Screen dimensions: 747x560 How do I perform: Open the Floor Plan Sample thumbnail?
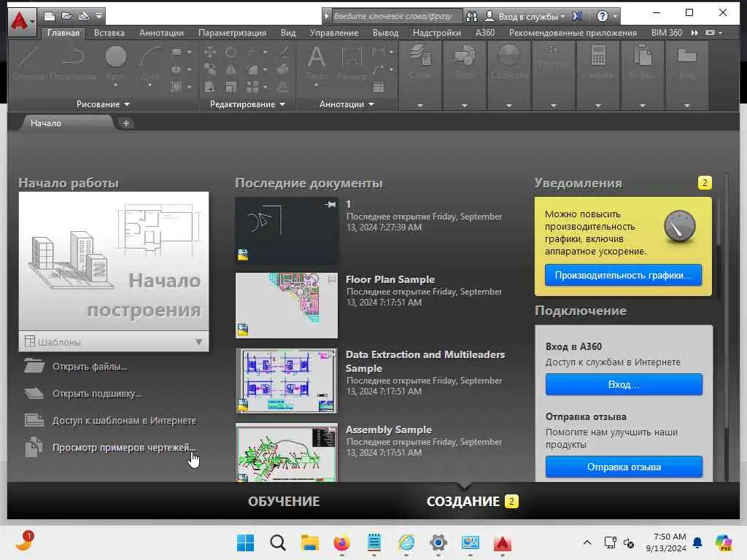click(286, 306)
